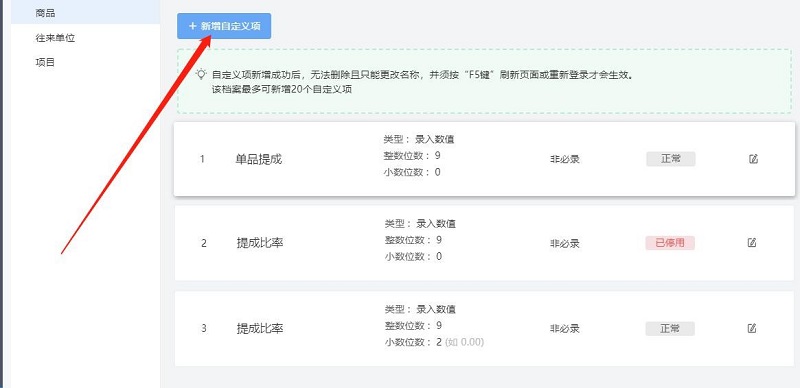Select 商品 in the sidebar
This screenshot has width=800, height=388.
pos(85,13)
